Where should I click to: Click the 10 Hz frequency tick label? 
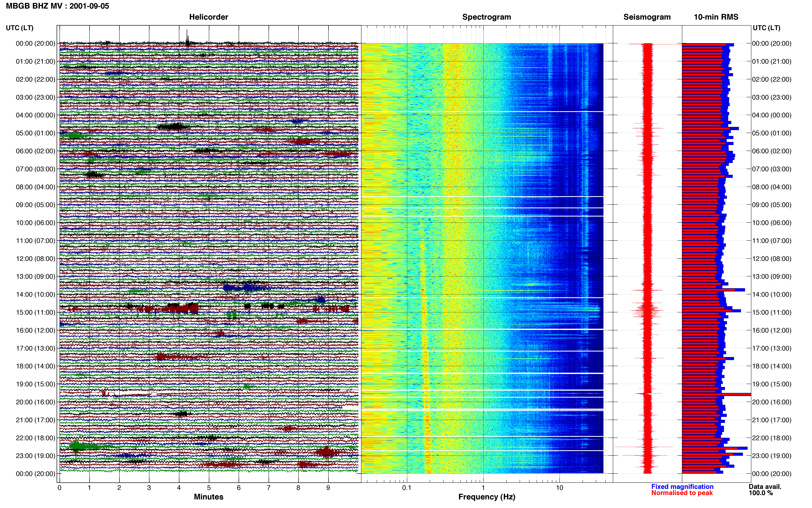click(x=559, y=487)
